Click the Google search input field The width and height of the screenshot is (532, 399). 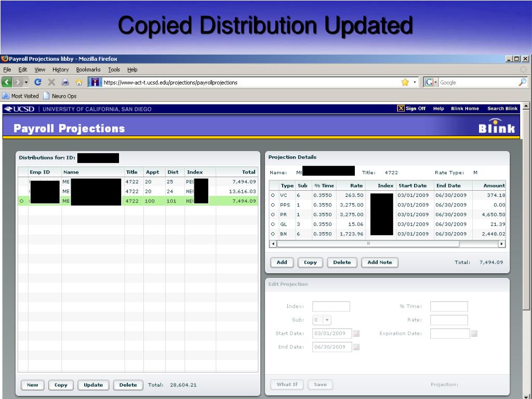point(478,82)
